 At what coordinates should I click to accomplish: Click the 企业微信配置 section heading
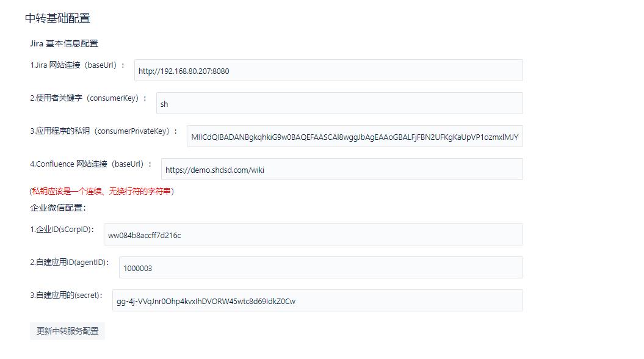point(58,207)
